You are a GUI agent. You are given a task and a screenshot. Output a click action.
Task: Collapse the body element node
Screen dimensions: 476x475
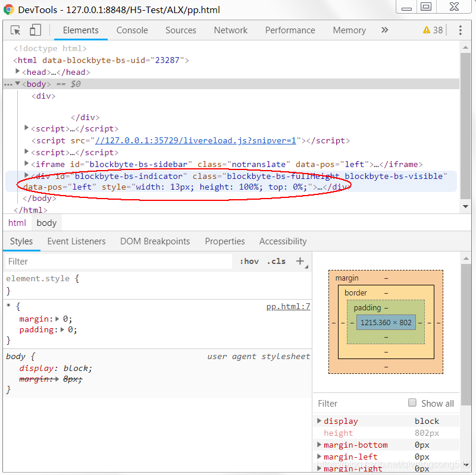click(18, 83)
